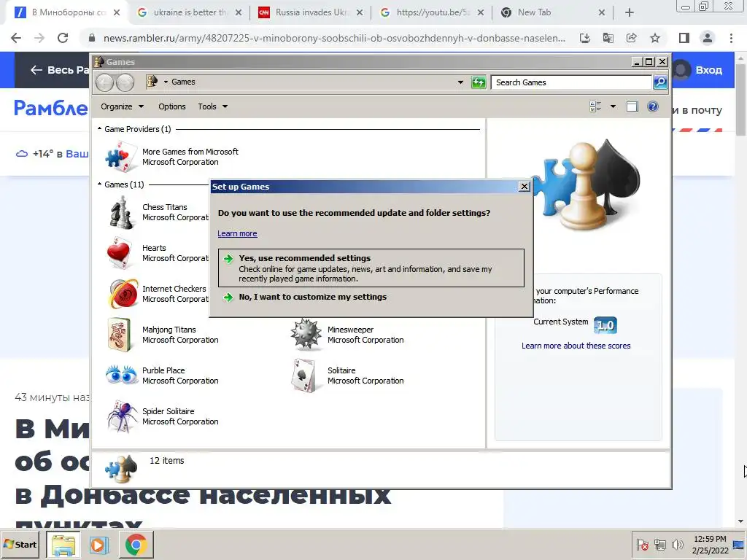This screenshot has height=560, width=747.
Task: Click the Chrome taskbar icon
Action: [x=136, y=545]
